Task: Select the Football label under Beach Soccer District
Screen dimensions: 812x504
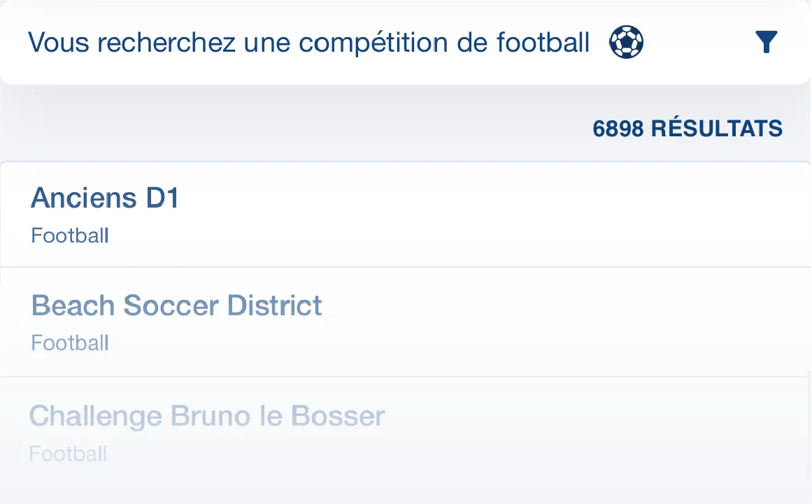Action: click(69, 343)
